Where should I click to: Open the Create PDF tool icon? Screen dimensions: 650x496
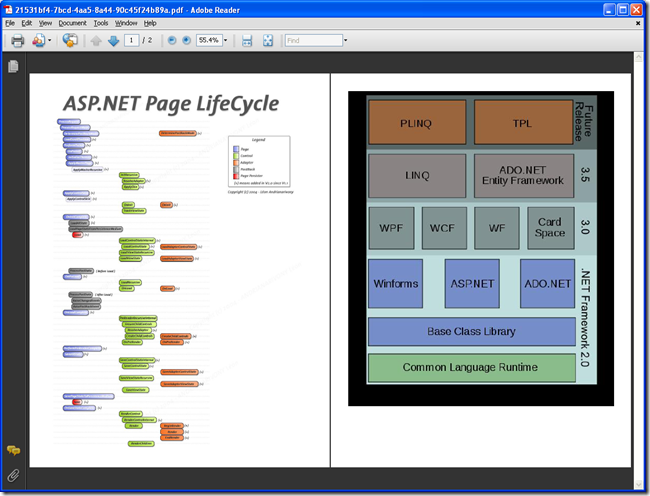(39, 41)
